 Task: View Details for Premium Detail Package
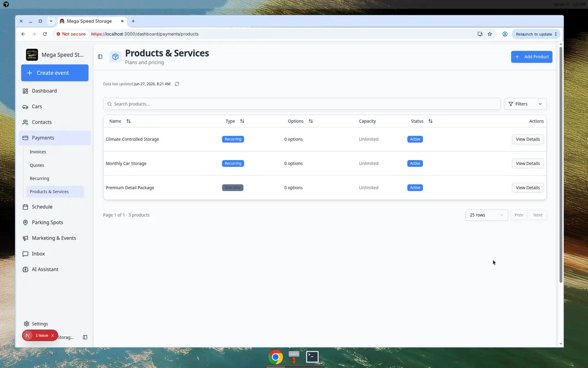(528, 188)
